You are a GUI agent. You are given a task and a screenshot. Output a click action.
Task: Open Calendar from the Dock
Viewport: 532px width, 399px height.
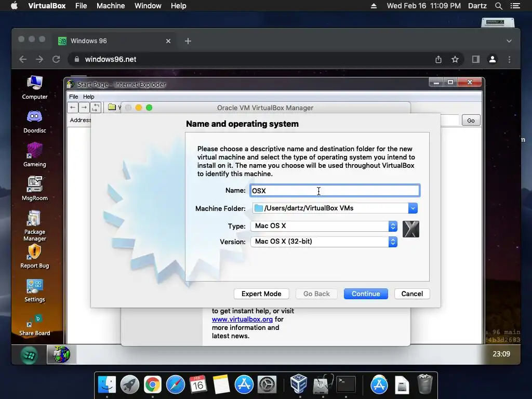198,385
